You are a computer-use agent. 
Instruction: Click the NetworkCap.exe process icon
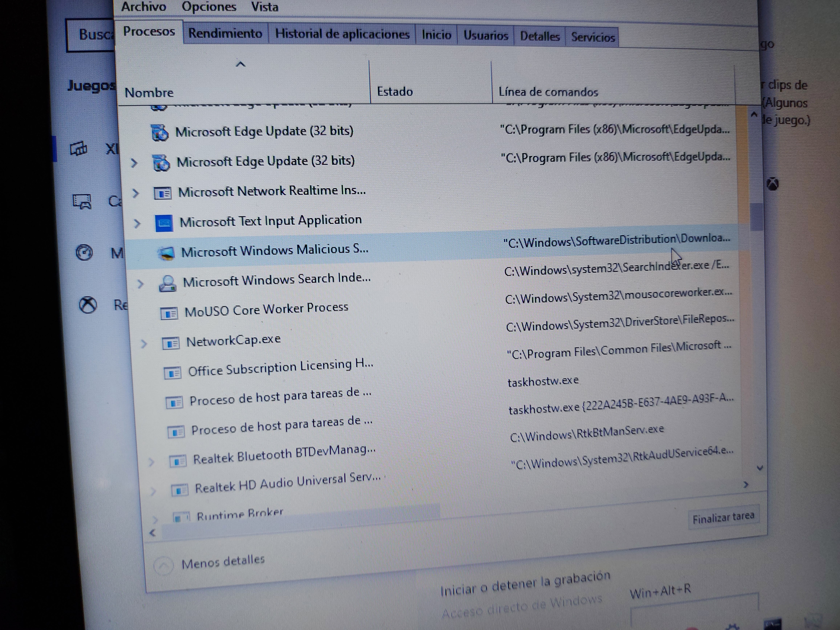171,343
